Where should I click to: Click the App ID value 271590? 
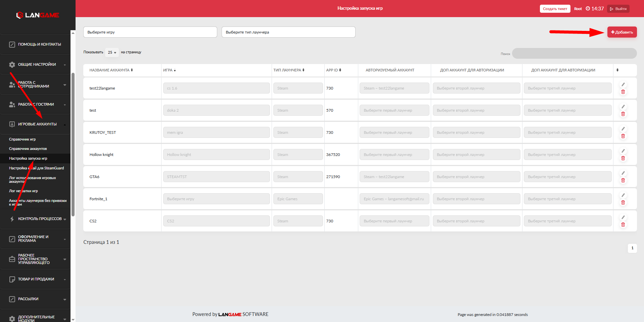coord(333,177)
